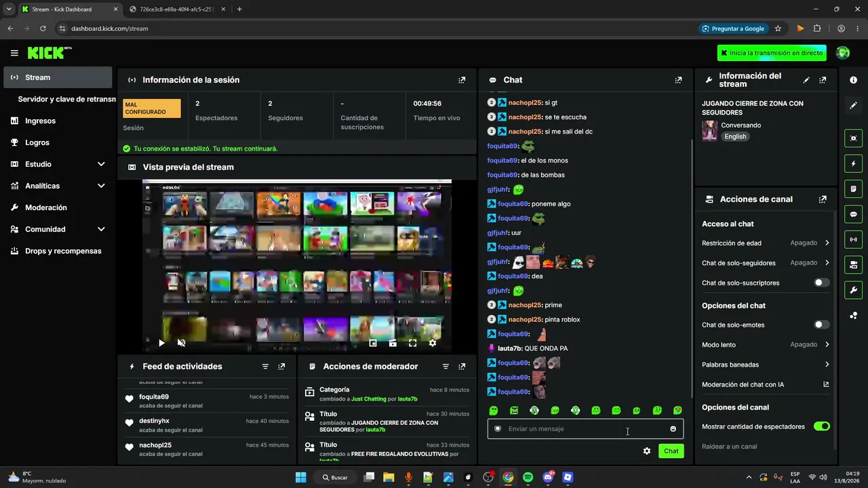Filter the Acciones de moderador list
The image size is (868, 488).
click(446, 367)
